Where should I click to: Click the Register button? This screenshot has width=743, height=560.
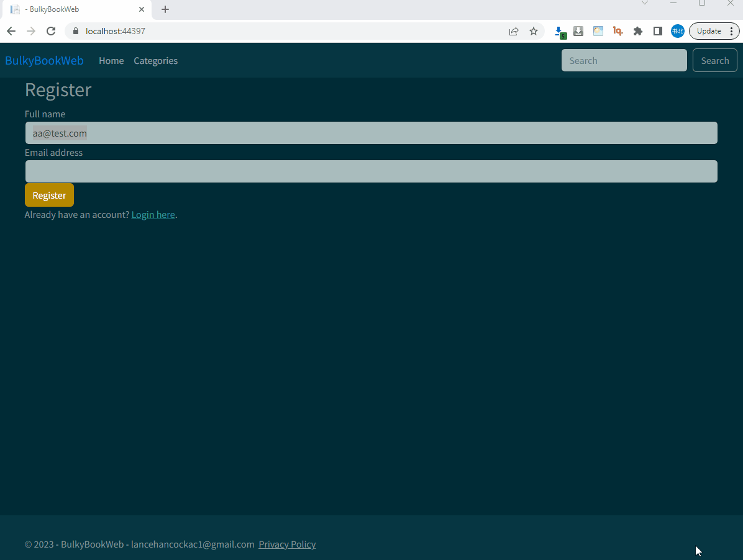[49, 195]
